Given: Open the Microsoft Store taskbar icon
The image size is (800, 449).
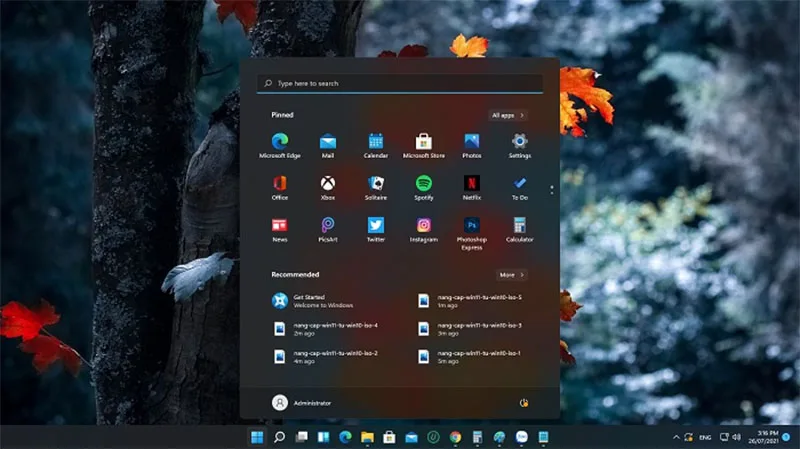Looking at the screenshot, I should click(x=389, y=437).
